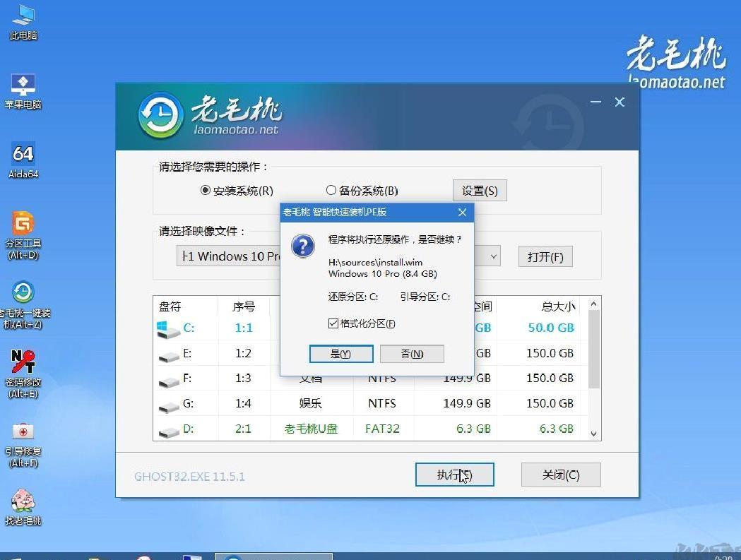Open the 苹果电脑 desktop icon
This screenshot has height=560, width=741.
coord(23,91)
